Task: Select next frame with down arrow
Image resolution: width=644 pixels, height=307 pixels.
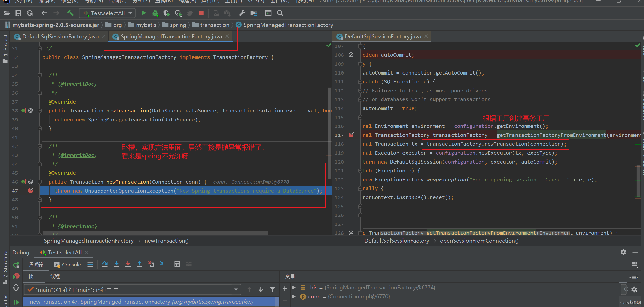Action: [261, 289]
